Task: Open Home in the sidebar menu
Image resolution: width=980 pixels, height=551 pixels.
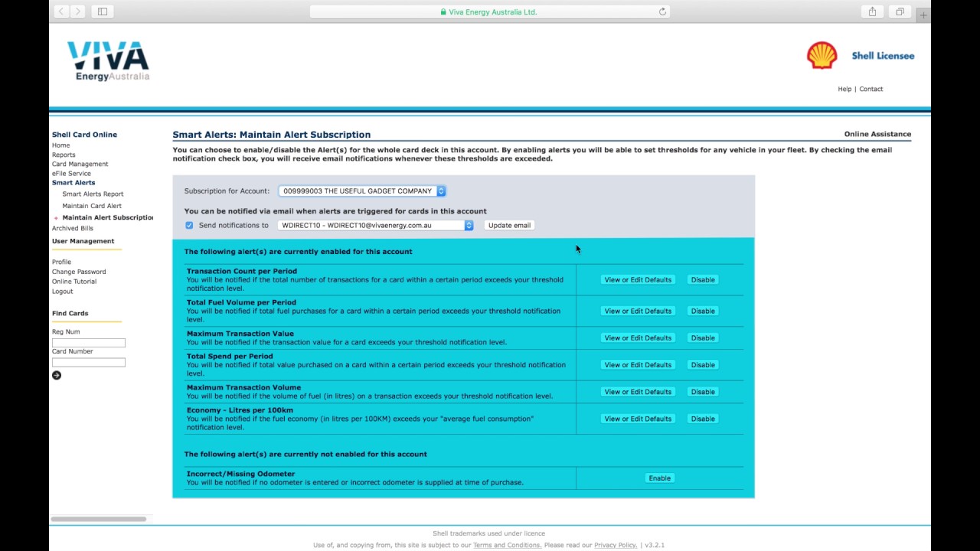Action: coord(60,145)
